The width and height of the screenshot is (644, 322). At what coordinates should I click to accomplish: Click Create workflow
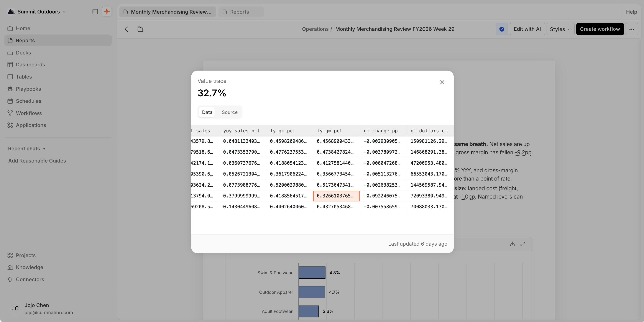point(600,29)
